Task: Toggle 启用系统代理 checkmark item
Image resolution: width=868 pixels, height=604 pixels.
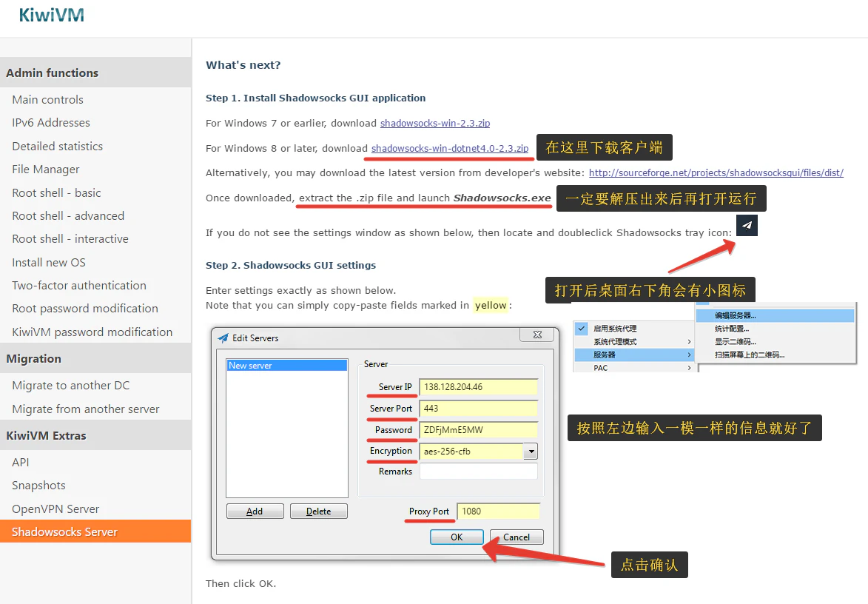Action: (634, 329)
